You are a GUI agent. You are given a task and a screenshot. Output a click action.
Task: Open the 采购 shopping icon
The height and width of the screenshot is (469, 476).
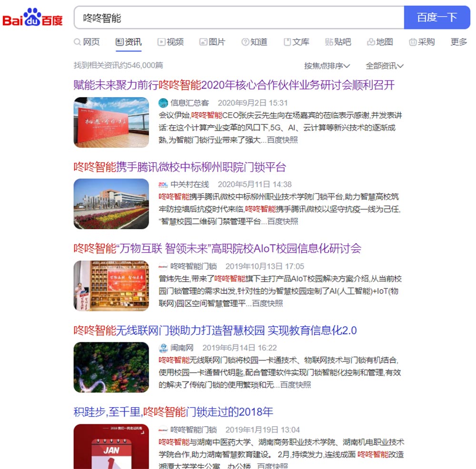click(x=413, y=42)
